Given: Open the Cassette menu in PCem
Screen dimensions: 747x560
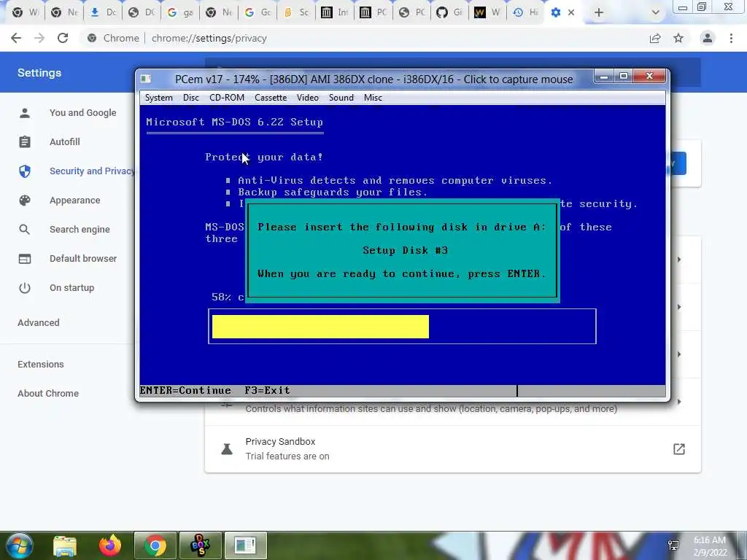Looking at the screenshot, I should [x=271, y=98].
